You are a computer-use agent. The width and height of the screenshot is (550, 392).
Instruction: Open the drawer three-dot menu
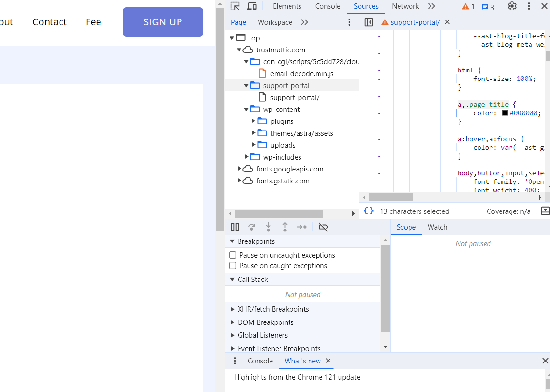coord(235,361)
